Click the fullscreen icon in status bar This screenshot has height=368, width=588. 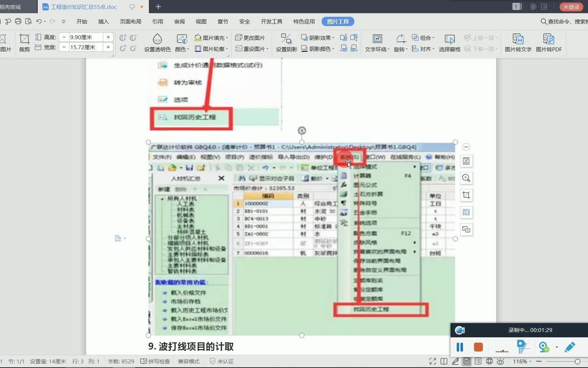433,361
